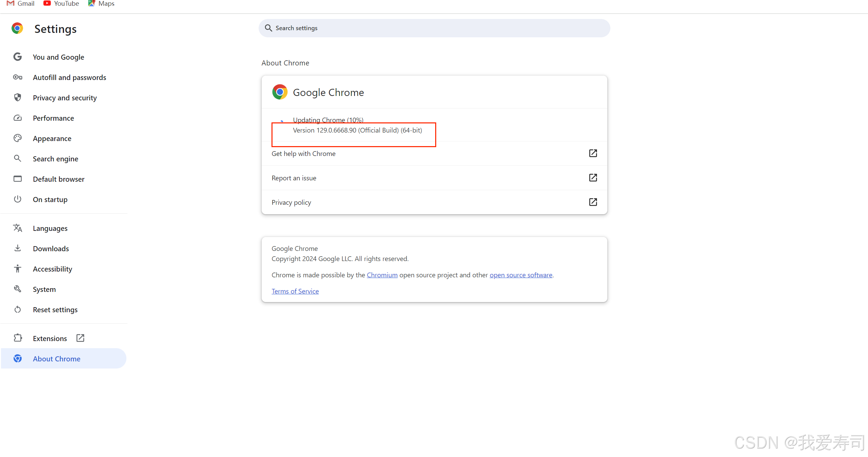Click the Accessibility person icon
Viewport: 868px width, 457px height.
[18, 269]
